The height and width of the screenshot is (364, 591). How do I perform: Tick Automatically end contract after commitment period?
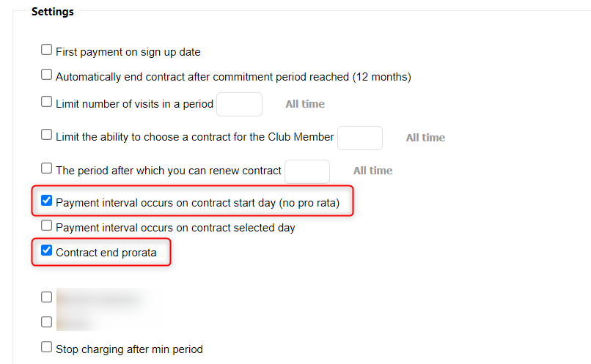point(47,75)
